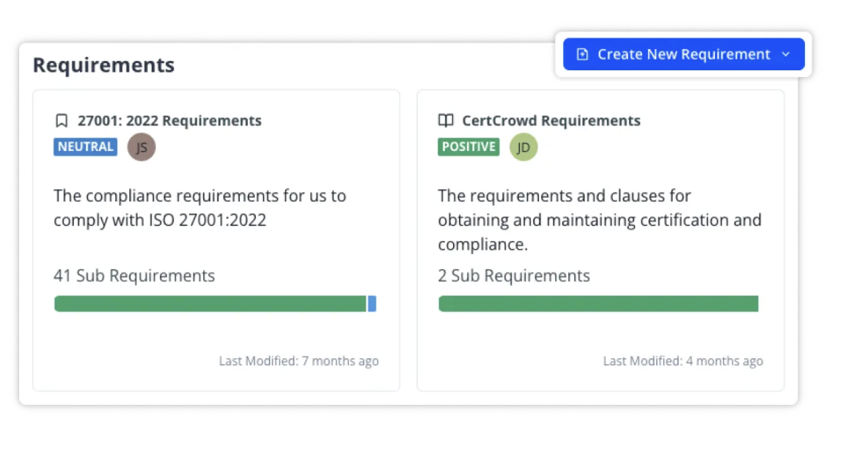
Task: Click the bookmark icon beside 27001: 2022 Requirements
Action: [62, 120]
